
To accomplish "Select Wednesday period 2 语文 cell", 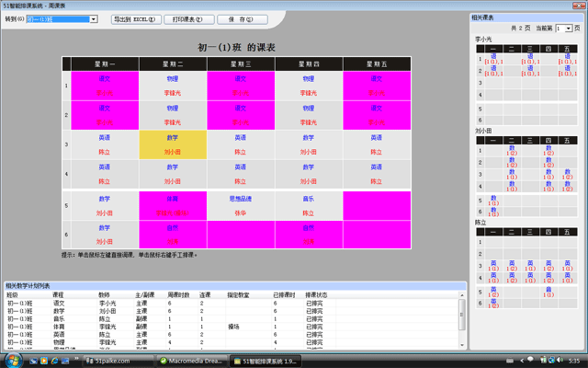I will pos(241,115).
